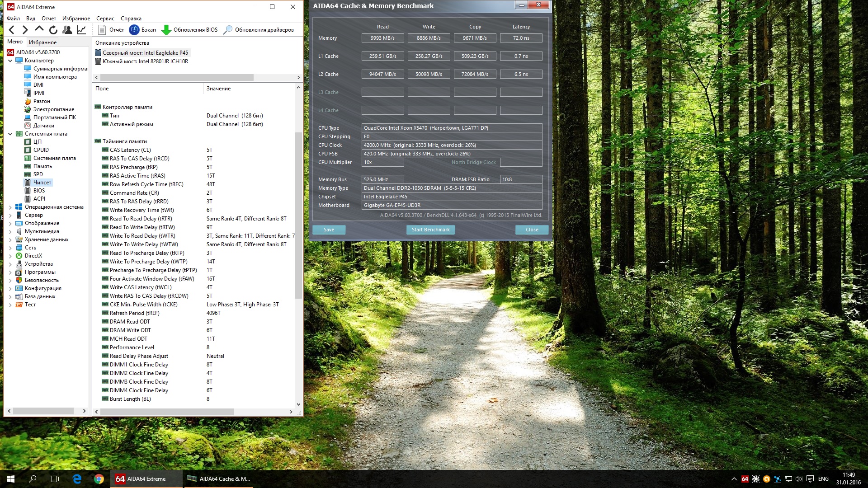Collapse the Компьютер tree node

coord(10,61)
